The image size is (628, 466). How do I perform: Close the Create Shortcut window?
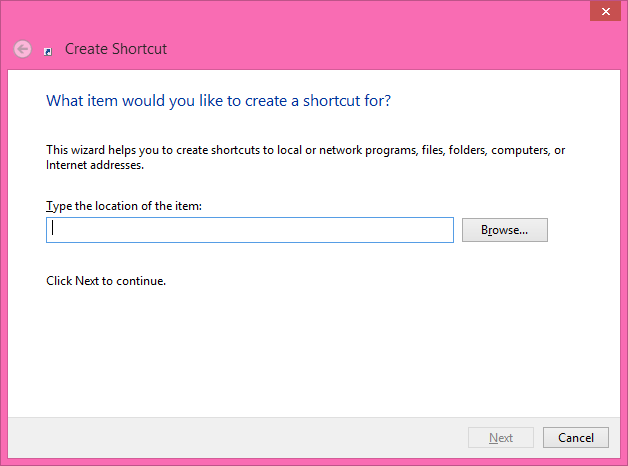coord(603,11)
